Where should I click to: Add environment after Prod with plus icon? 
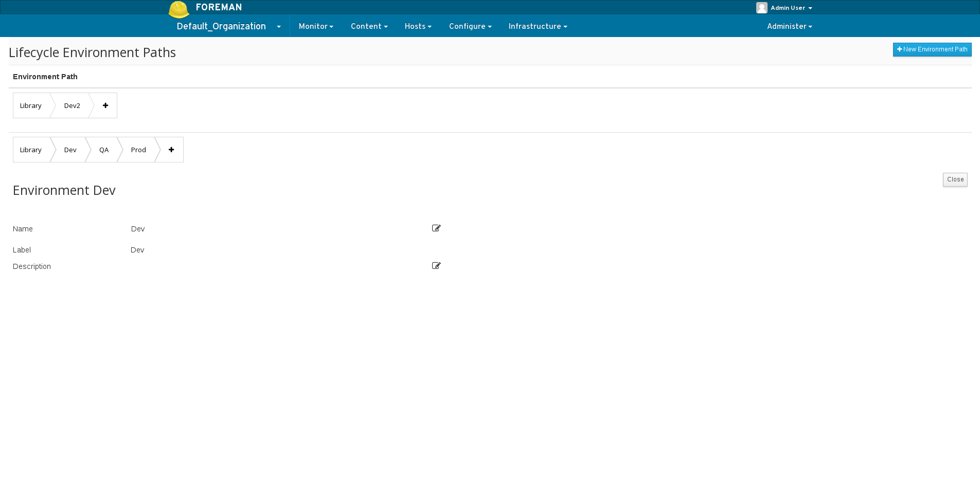[x=171, y=150]
